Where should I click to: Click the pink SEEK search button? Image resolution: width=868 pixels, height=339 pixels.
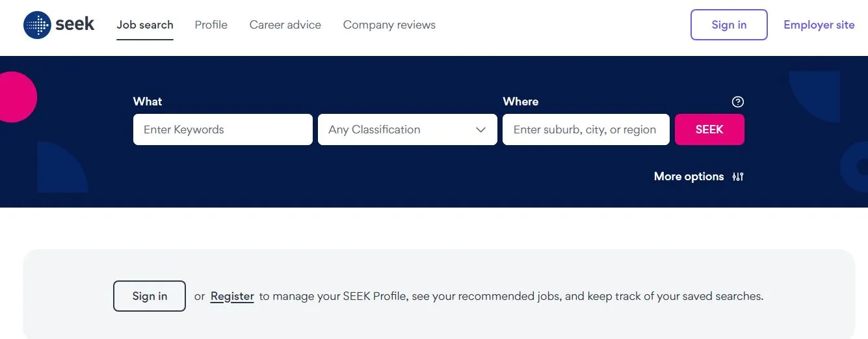pyautogui.click(x=709, y=129)
